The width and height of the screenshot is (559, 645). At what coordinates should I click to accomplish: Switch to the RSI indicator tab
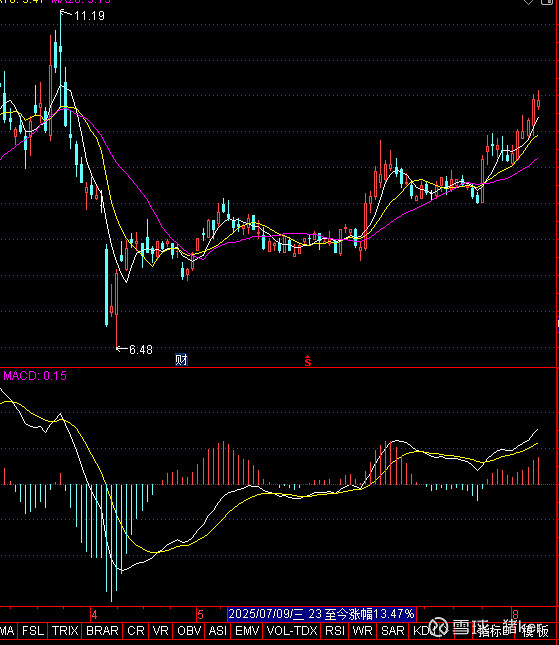pos(334,631)
